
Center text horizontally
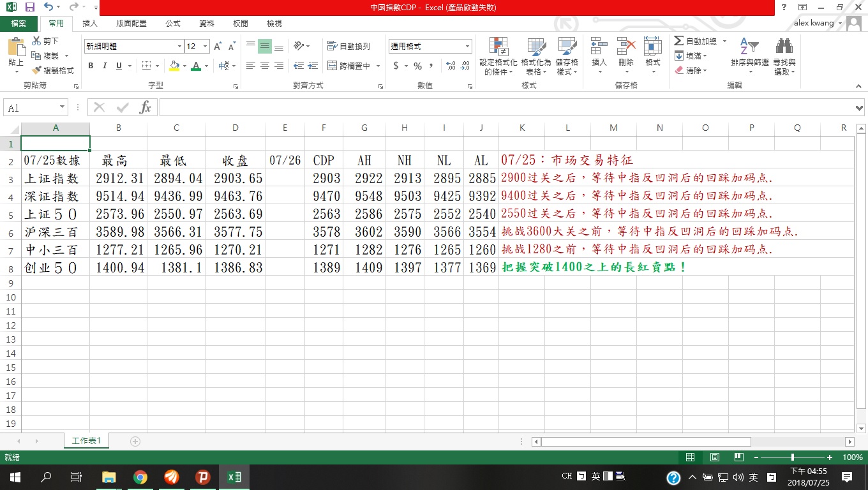point(265,66)
